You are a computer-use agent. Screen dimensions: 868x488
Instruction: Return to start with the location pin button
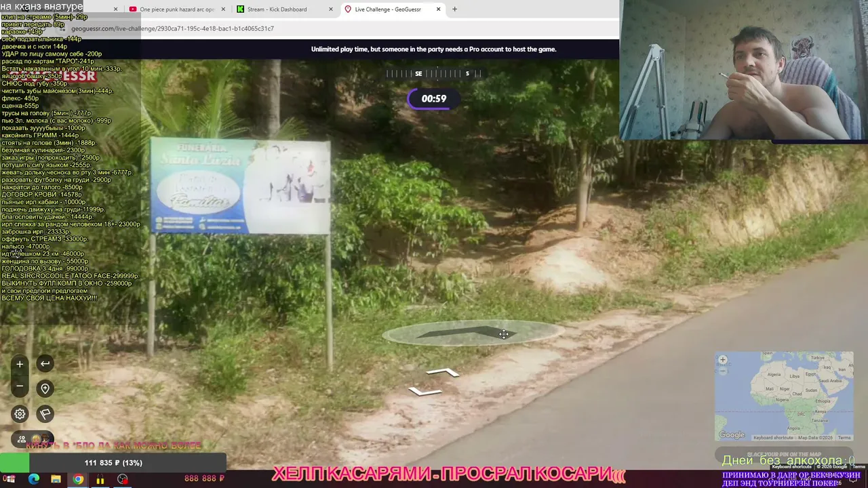[x=45, y=388]
